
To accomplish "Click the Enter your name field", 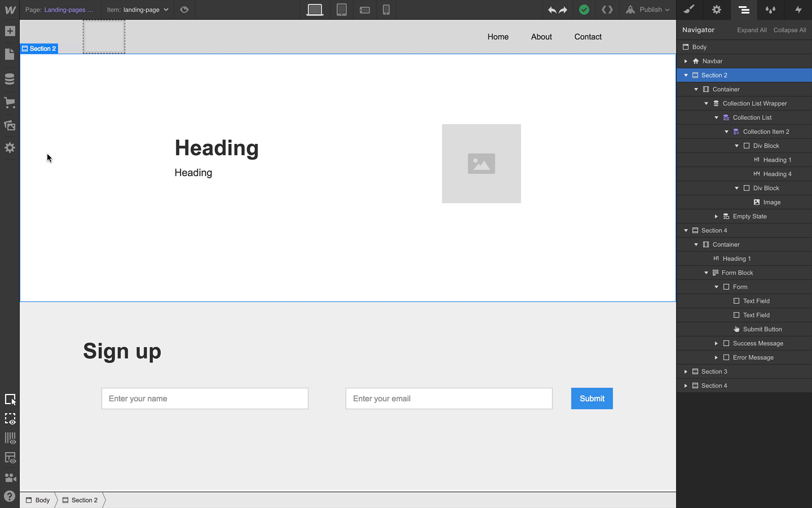I will point(205,398).
